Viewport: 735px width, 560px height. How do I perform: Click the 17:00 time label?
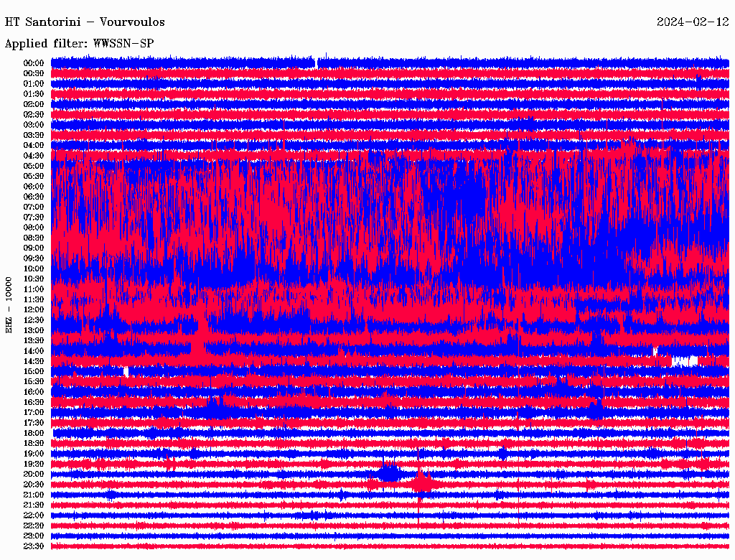(34, 413)
